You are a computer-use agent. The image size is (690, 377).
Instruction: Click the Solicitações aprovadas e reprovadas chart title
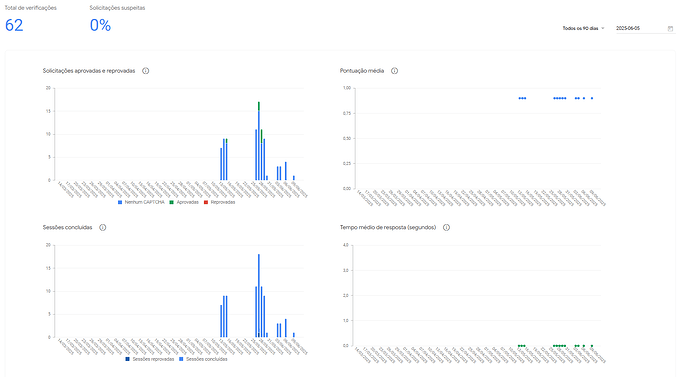[89, 71]
